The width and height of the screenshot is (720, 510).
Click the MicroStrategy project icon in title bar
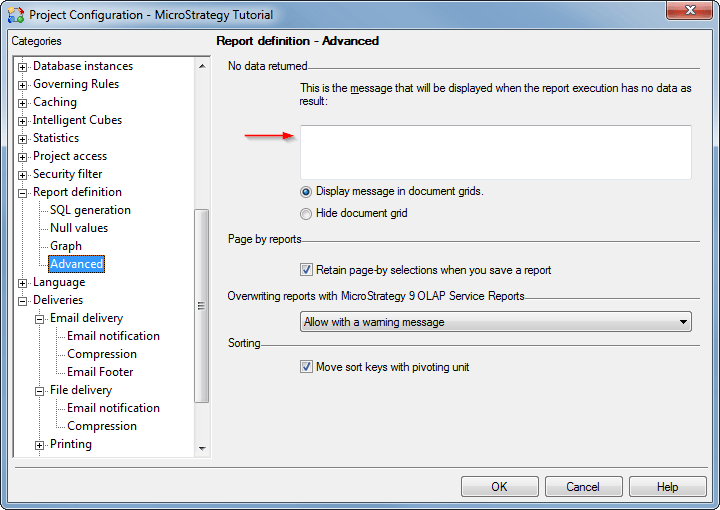[16, 15]
